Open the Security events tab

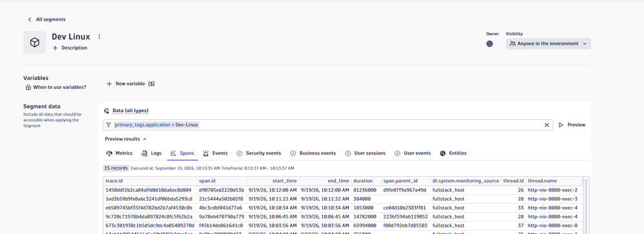[259, 153]
